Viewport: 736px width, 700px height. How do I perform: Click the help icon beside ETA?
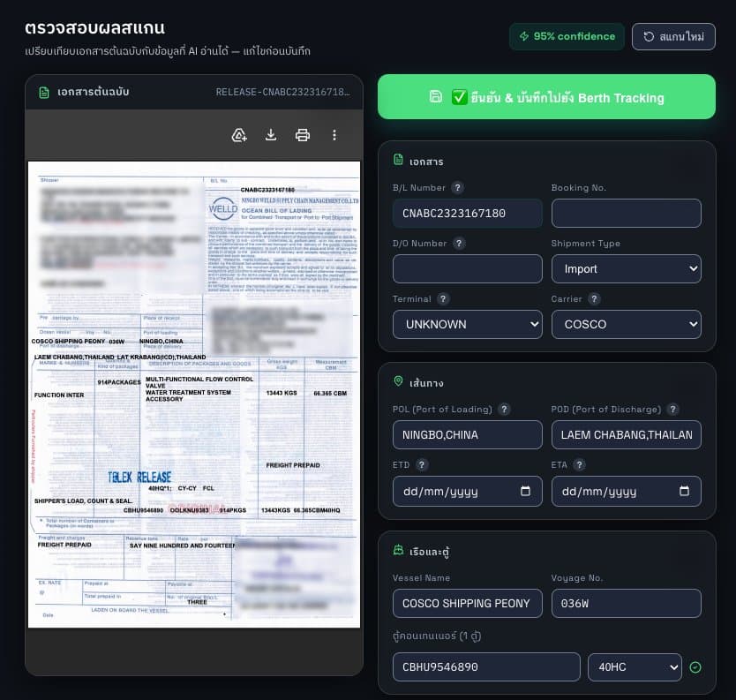coord(580,465)
